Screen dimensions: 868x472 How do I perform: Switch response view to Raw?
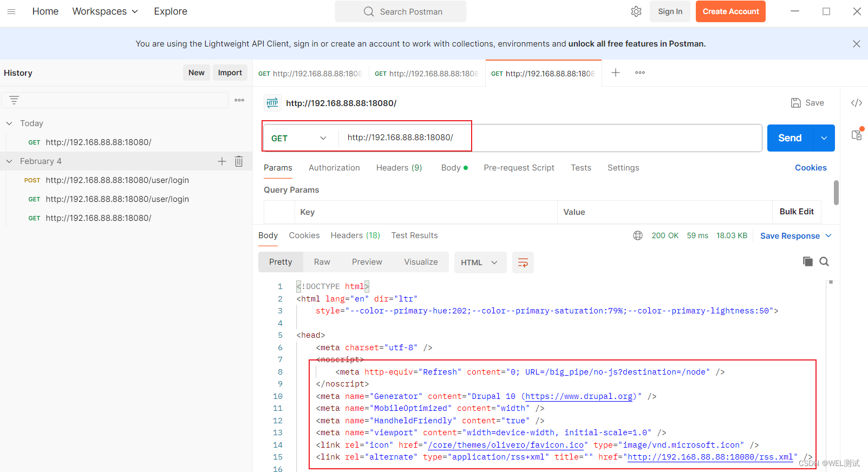[322, 262]
